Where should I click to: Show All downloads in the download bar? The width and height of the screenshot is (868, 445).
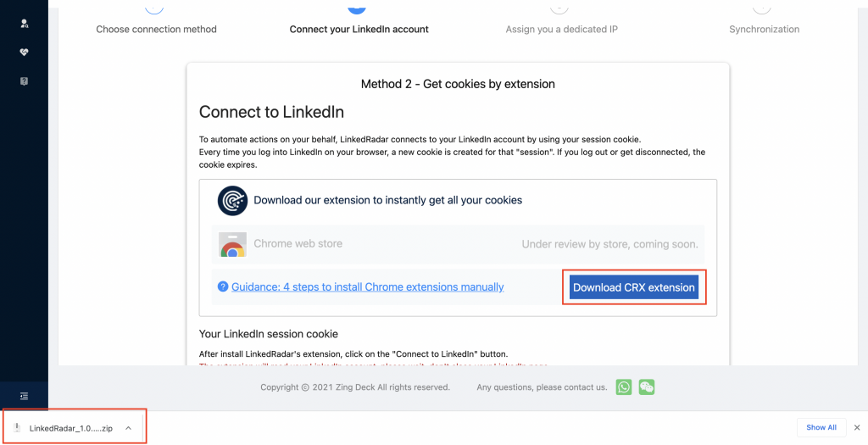point(821,428)
